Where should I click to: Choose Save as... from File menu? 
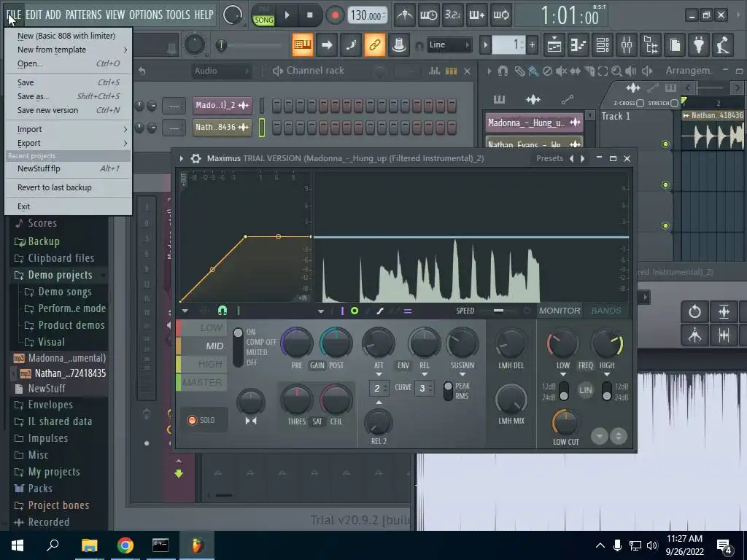68,96
